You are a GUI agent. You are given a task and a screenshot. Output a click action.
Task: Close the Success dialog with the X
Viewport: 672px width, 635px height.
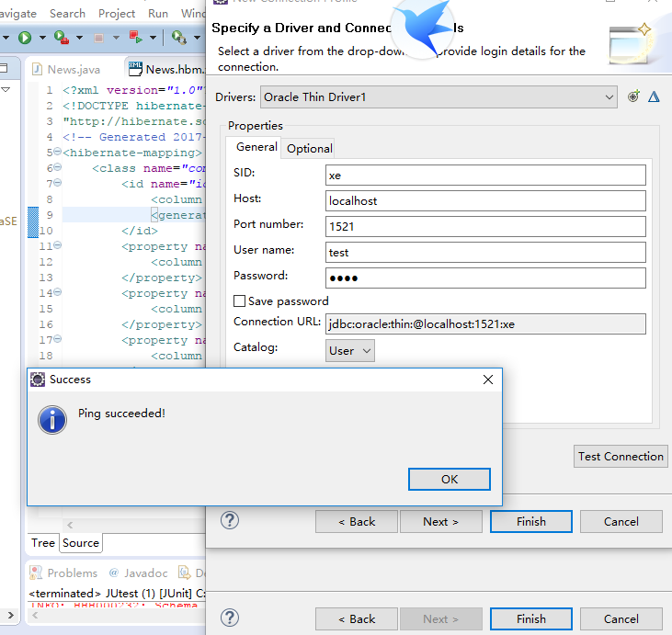[x=488, y=380]
